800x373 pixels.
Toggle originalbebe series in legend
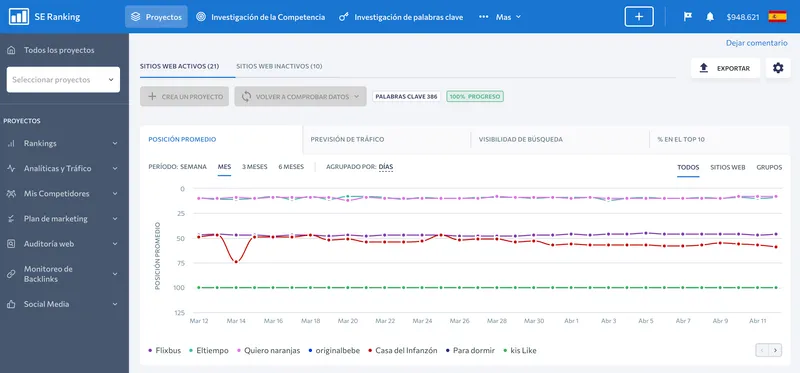pyautogui.click(x=334, y=351)
